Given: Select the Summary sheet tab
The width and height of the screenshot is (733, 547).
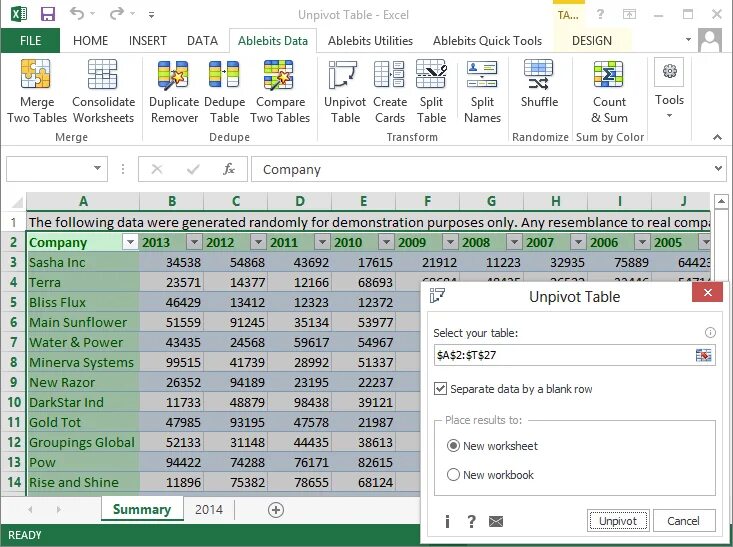Looking at the screenshot, I should (x=142, y=510).
